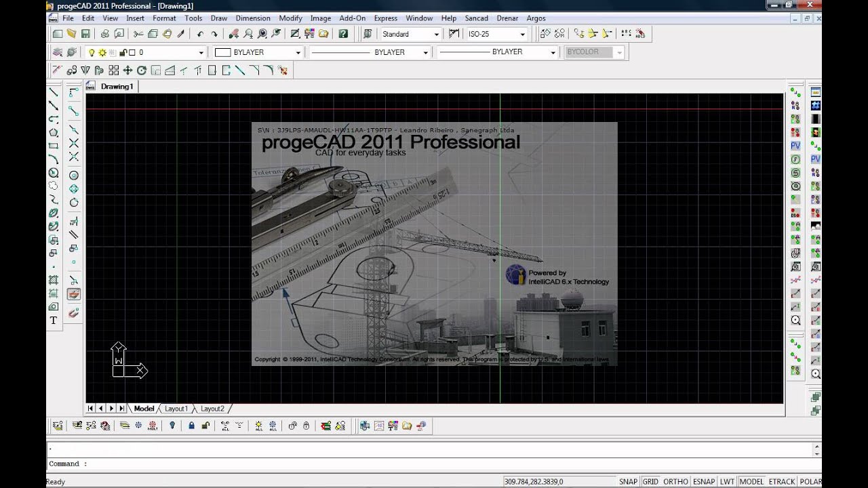868x488 pixels.
Task: Click the Array tool icon
Action: click(x=113, y=70)
